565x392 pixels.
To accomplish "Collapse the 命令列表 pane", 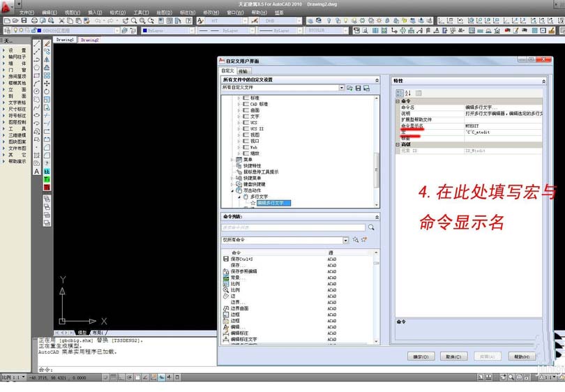I will pyautogui.click(x=377, y=217).
